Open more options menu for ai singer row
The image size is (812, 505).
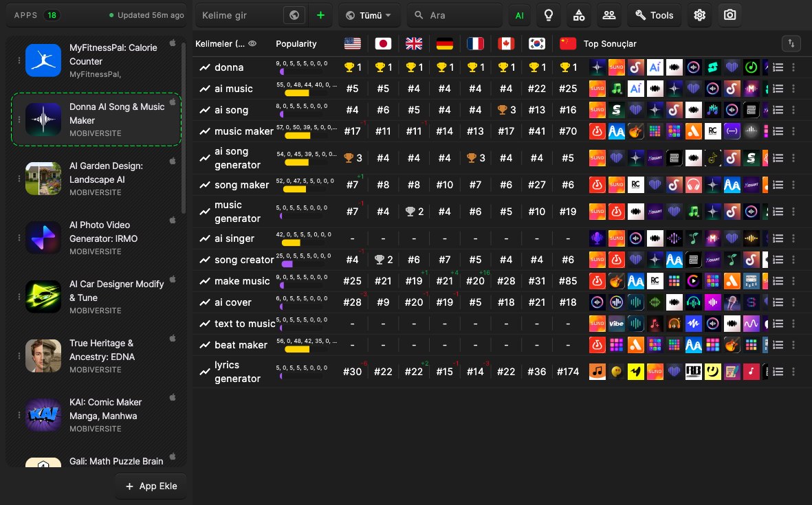click(x=793, y=238)
